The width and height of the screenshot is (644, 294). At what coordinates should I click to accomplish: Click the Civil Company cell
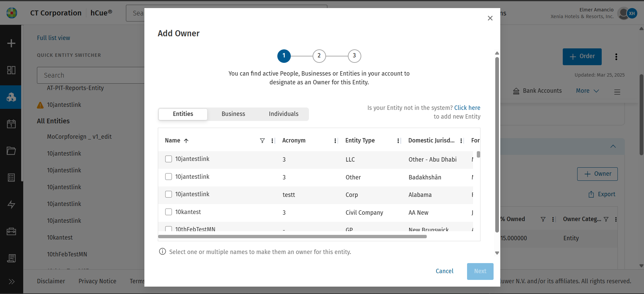coord(364,213)
